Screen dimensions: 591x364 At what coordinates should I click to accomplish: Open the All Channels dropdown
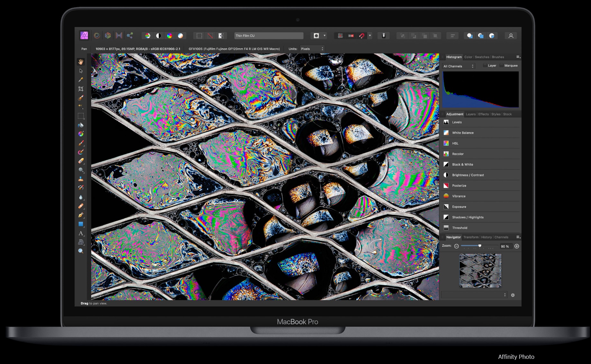point(459,66)
